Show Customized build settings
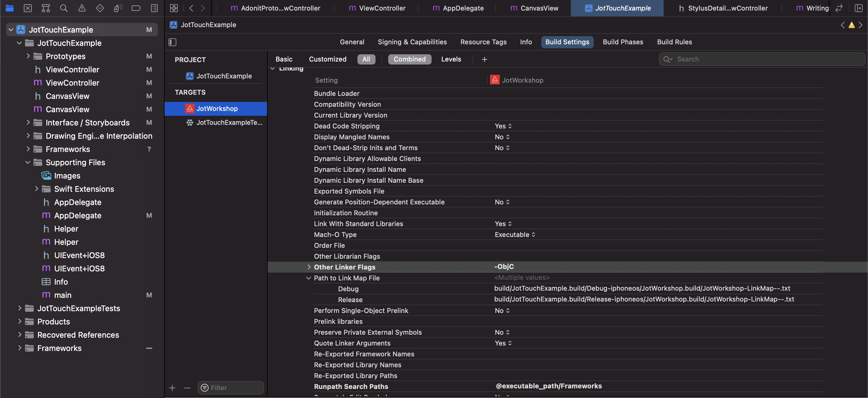 328,59
